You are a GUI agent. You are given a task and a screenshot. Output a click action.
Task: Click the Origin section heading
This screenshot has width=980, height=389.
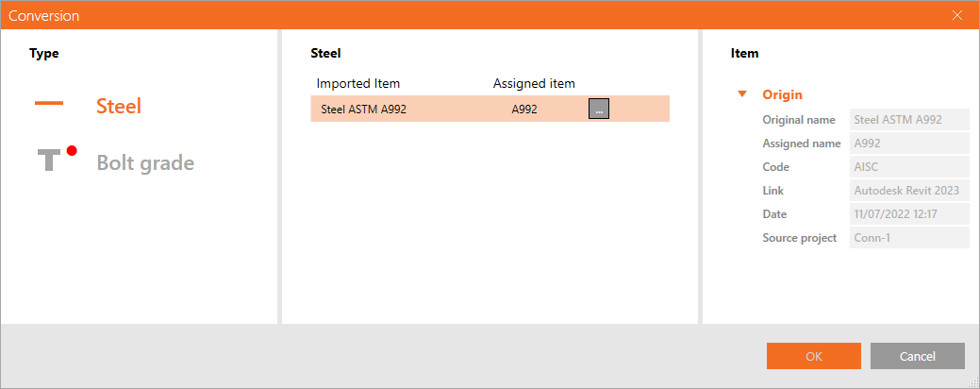tap(783, 94)
